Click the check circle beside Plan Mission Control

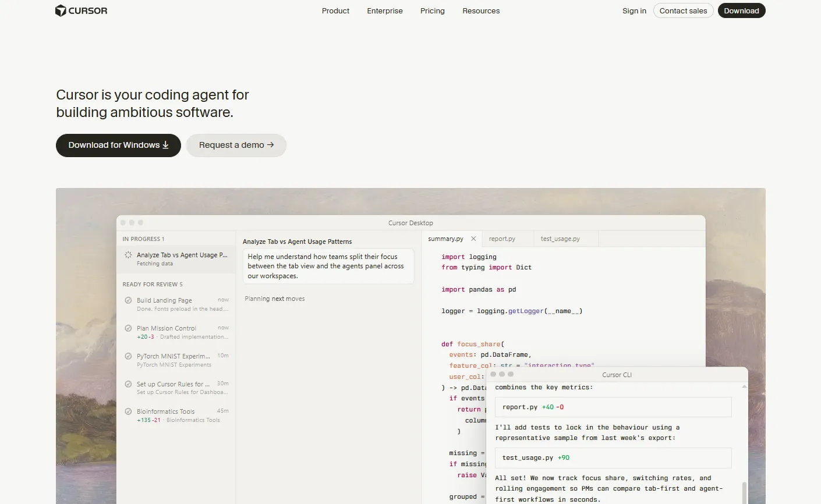tap(128, 328)
